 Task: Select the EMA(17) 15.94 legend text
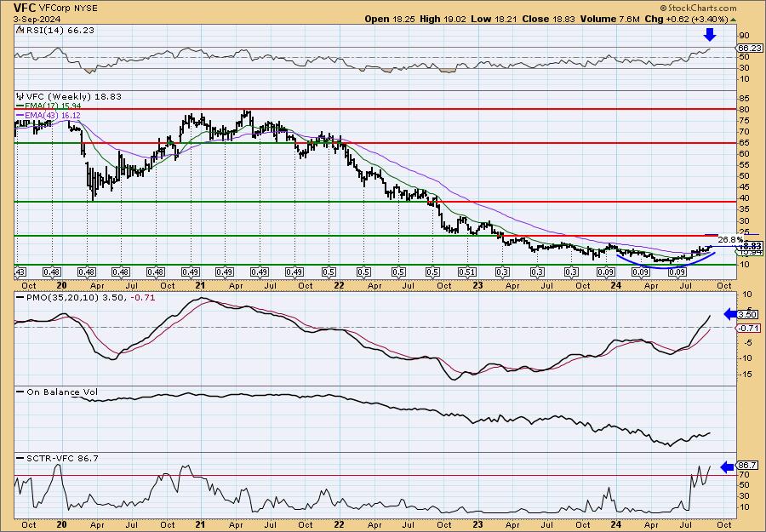click(x=53, y=106)
